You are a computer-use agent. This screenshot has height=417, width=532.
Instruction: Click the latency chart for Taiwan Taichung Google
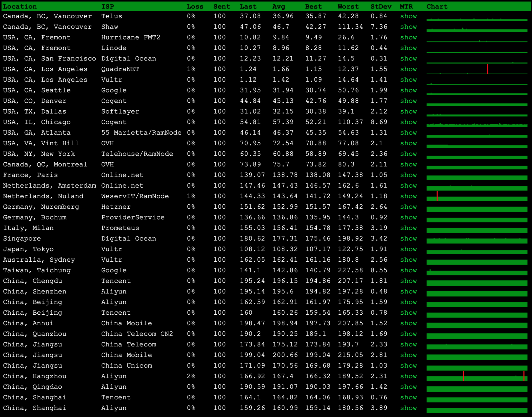(477, 273)
